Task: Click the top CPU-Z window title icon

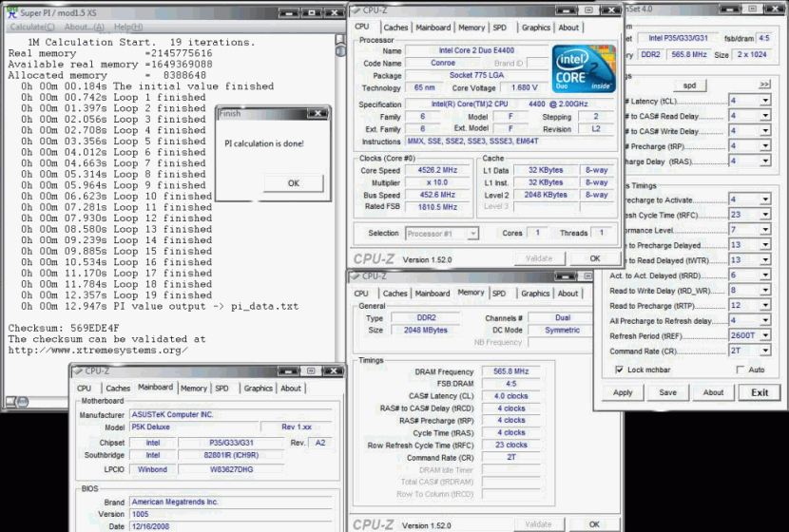Action: [x=355, y=10]
